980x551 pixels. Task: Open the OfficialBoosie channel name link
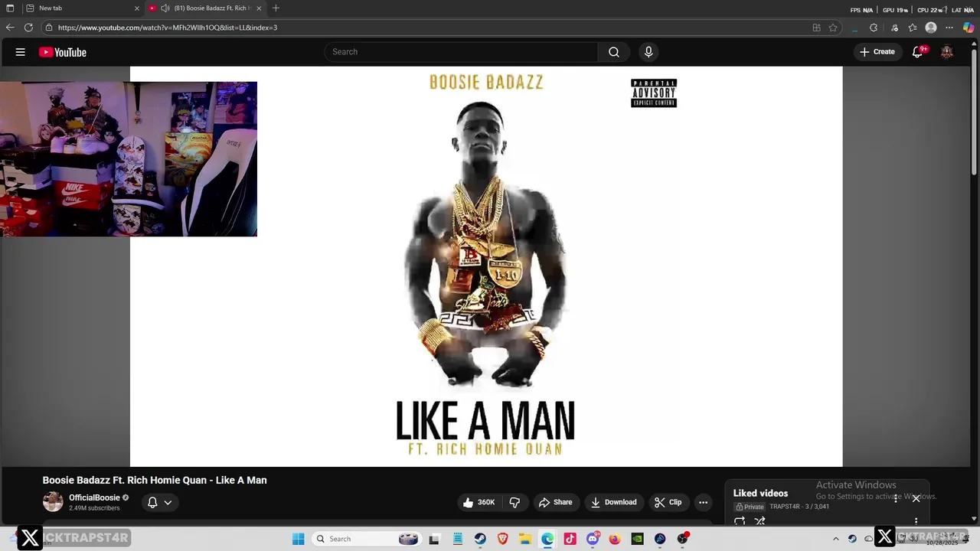(95, 497)
